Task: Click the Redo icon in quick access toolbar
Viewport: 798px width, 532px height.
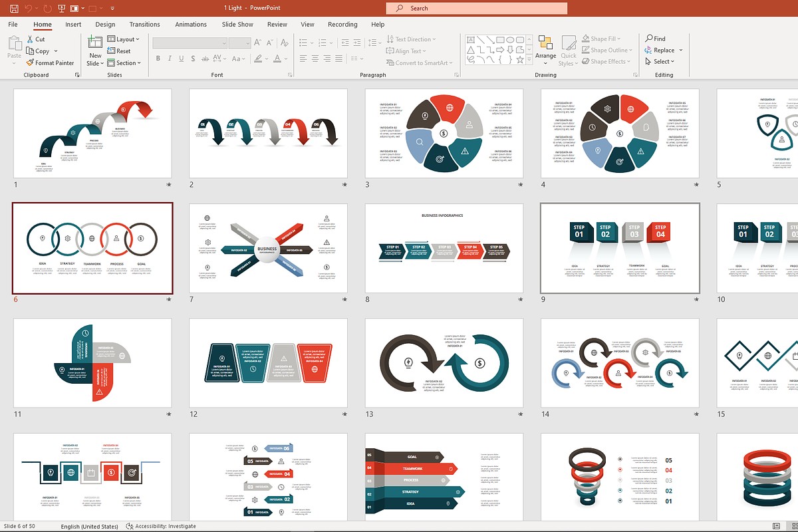Action: [47, 9]
